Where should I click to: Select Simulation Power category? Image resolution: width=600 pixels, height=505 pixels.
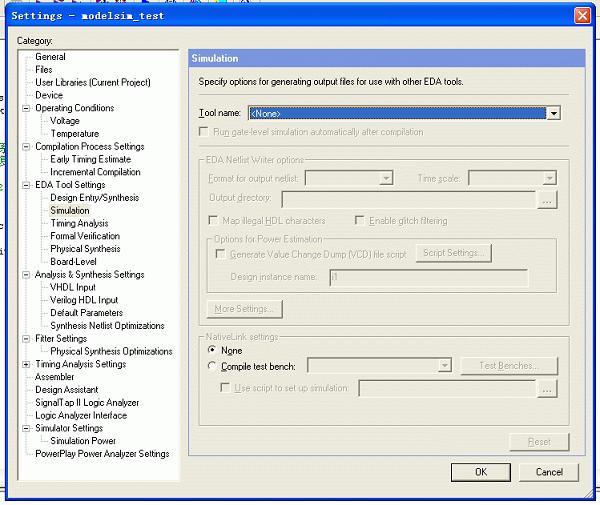click(x=83, y=441)
